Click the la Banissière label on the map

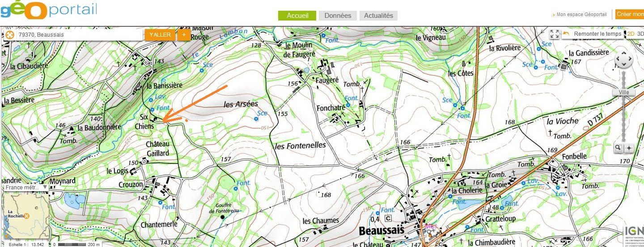(x=165, y=85)
